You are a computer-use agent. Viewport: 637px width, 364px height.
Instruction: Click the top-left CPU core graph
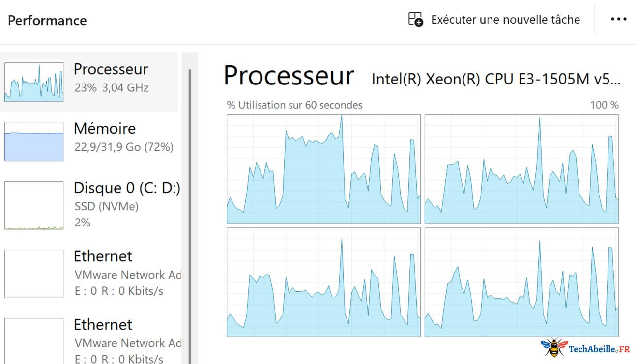323,169
